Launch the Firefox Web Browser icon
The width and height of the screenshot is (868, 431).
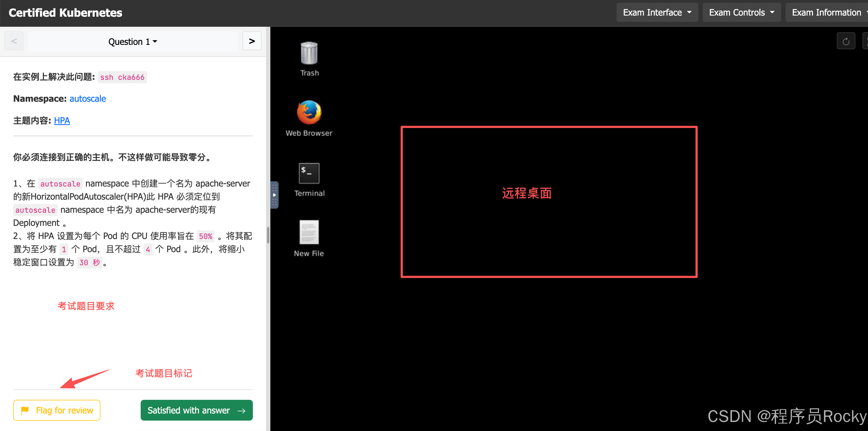coord(309,112)
